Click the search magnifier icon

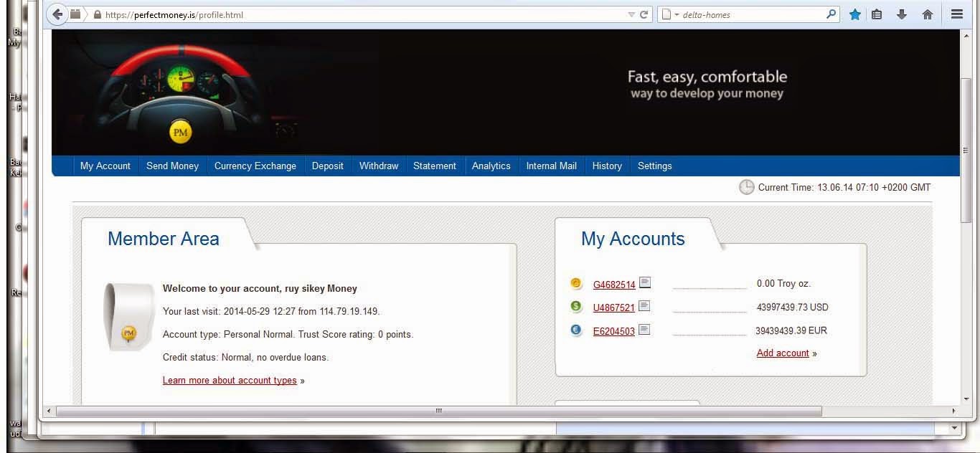pyautogui.click(x=831, y=14)
